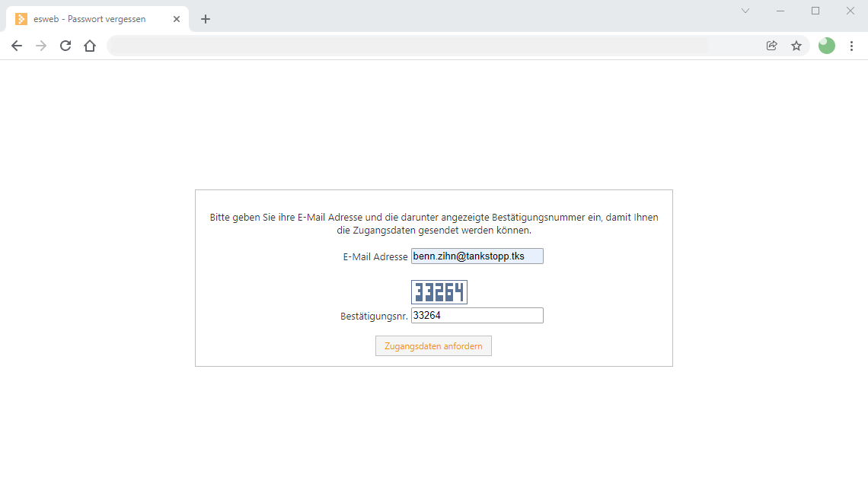
Task: Click the Zugangsdaten anfordern button
Action: 433,346
